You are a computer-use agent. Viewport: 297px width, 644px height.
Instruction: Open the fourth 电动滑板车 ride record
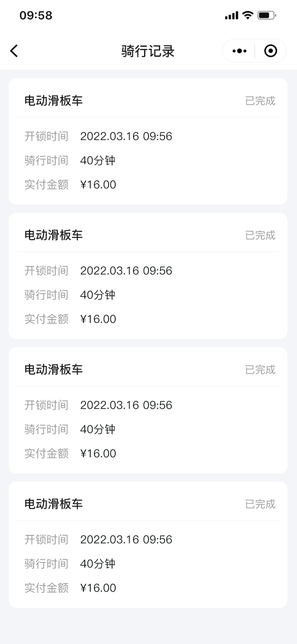pos(148,544)
